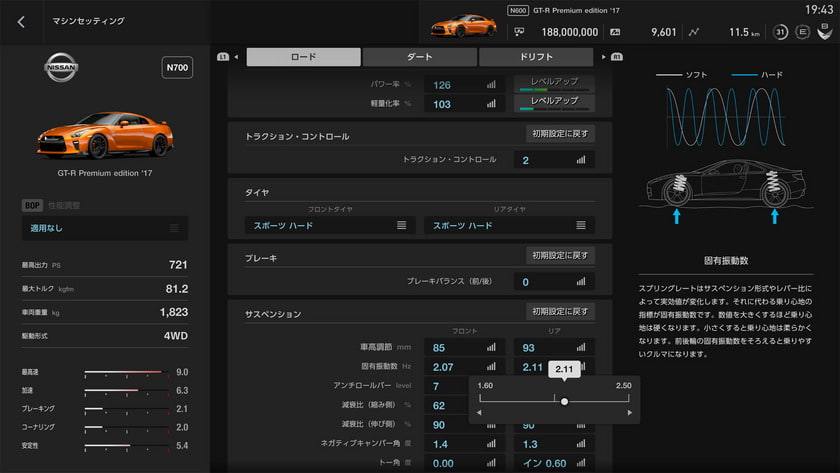The height and width of the screenshot is (473, 840).
Task: Reset traction control to default settings
Action: tap(560, 133)
